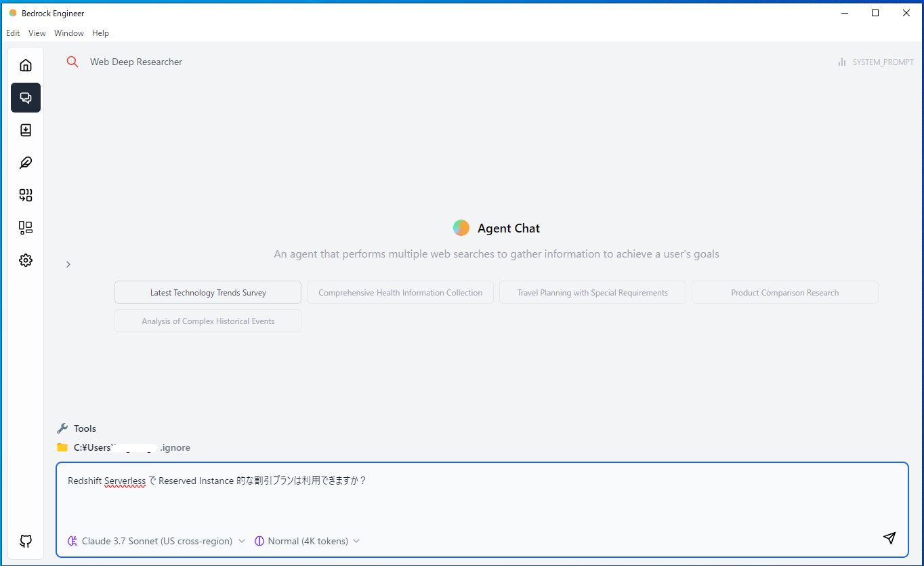
Task: Open the panel layout sidebar icon
Action: tap(26, 228)
